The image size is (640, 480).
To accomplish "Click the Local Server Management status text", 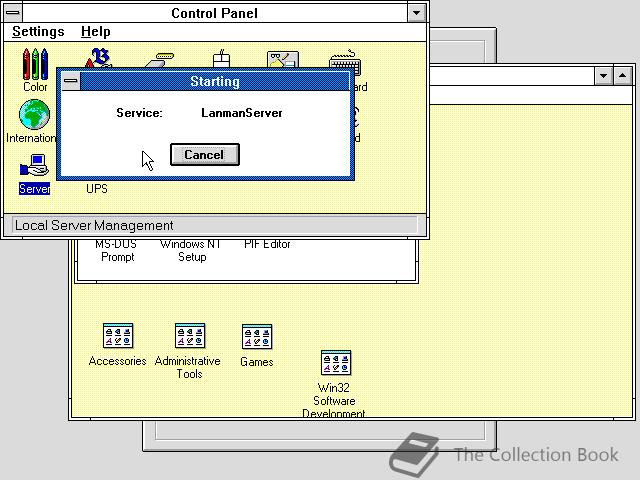I will 94,225.
